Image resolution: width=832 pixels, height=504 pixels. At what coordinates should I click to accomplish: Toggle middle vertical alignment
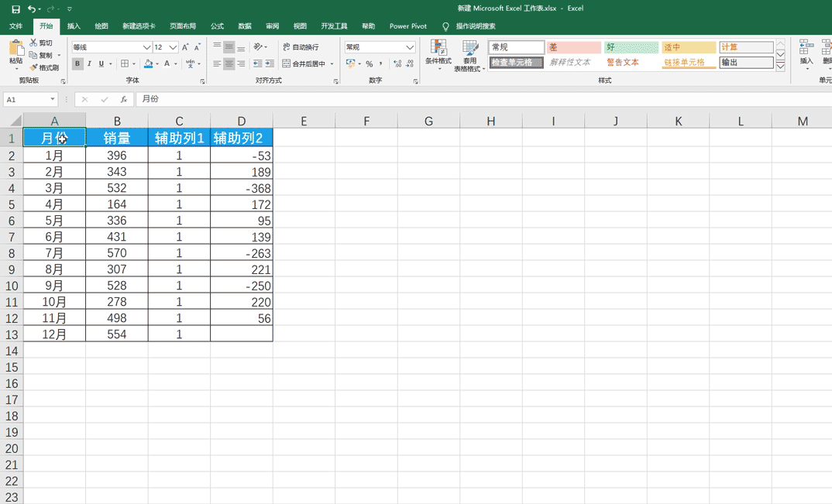click(229, 46)
